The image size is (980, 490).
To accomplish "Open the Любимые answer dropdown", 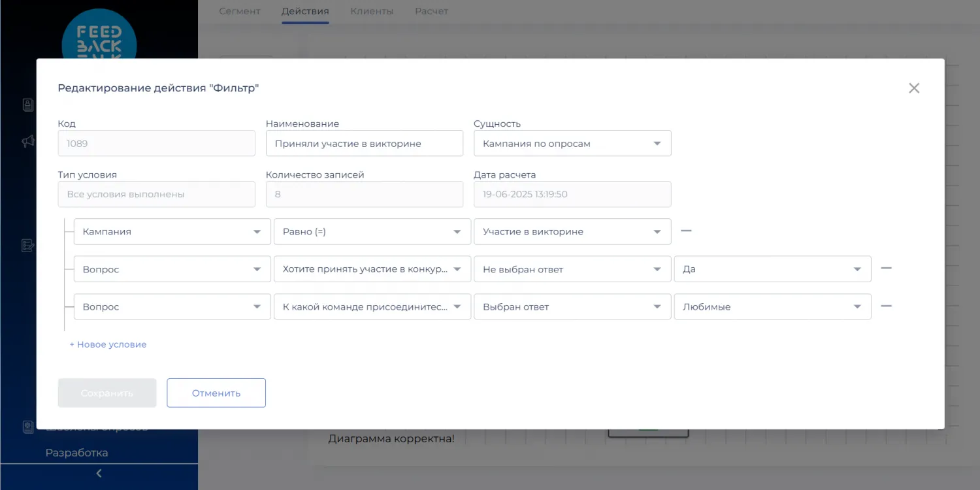I will [772, 307].
